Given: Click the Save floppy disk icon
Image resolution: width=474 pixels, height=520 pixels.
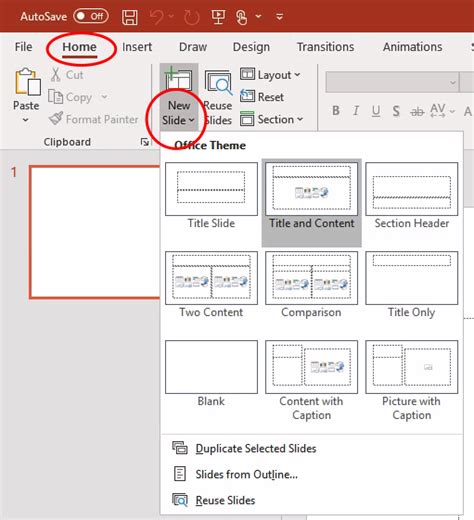Looking at the screenshot, I should tap(130, 17).
